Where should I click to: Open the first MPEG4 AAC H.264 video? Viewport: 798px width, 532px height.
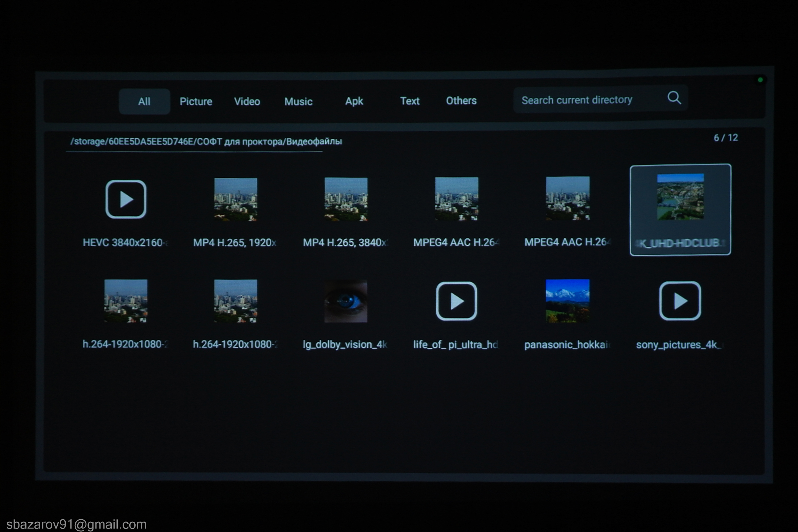click(457, 199)
